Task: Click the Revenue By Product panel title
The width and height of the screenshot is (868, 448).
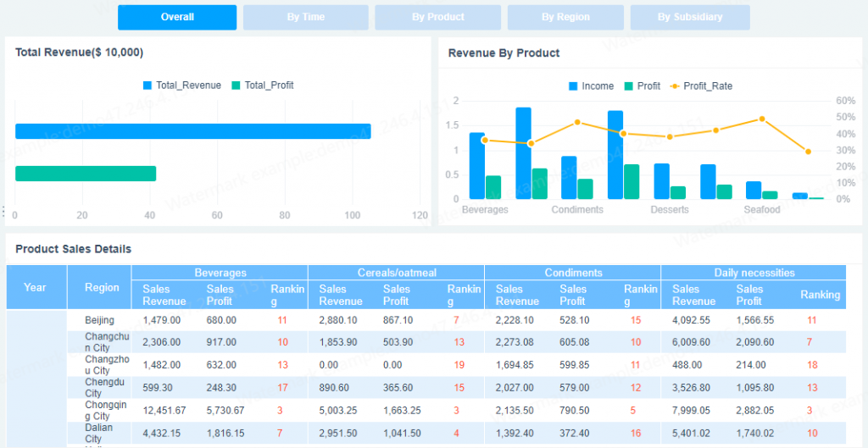Action: [x=504, y=53]
